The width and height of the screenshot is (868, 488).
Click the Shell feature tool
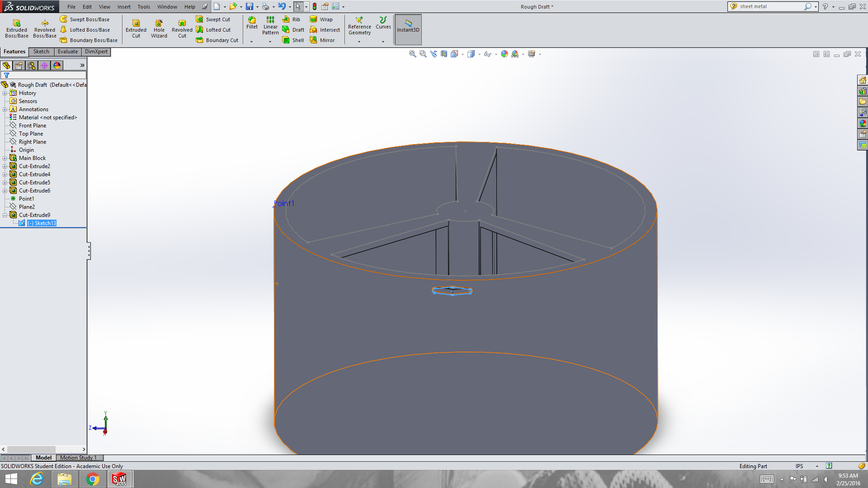[x=293, y=40]
